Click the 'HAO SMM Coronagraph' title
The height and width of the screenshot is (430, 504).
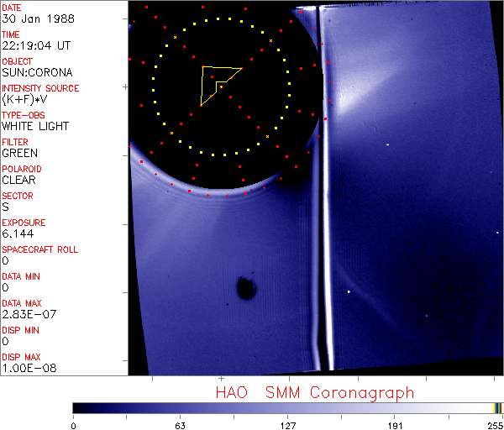[x=314, y=392]
